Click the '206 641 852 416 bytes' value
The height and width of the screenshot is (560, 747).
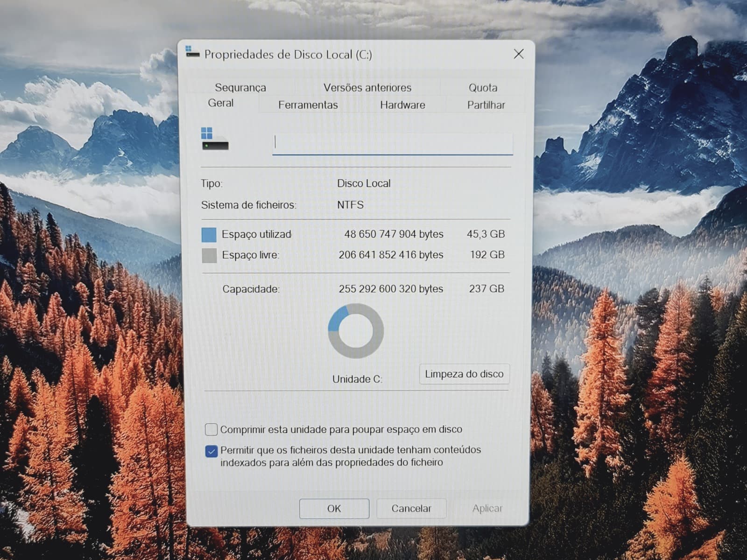391,255
